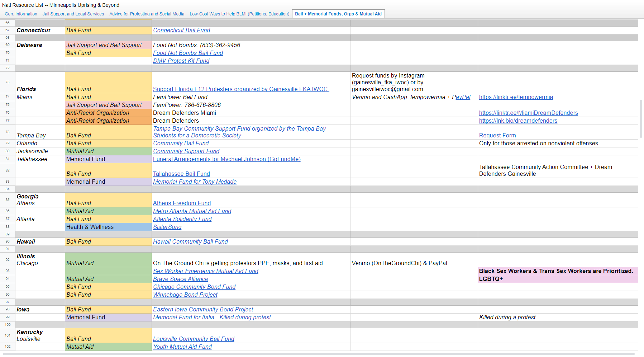Image resolution: width=644 pixels, height=357 pixels.
Task: Select Jail Support cell in Delaware row
Action: coord(109,45)
